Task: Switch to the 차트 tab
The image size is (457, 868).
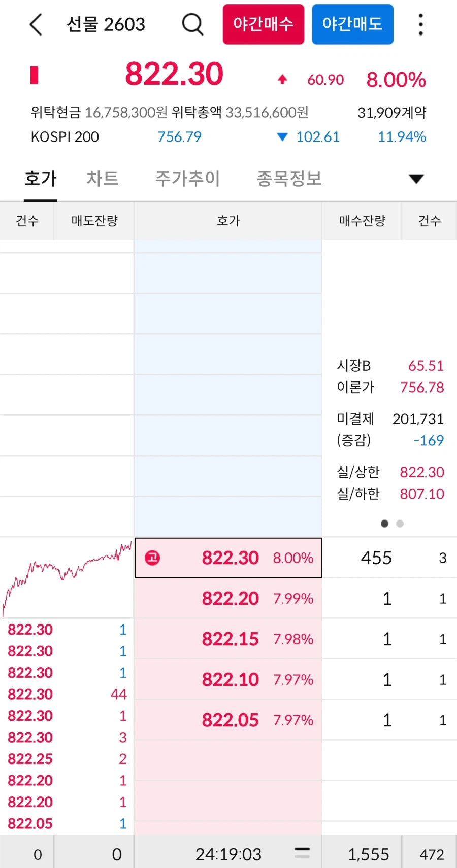Action: click(102, 179)
